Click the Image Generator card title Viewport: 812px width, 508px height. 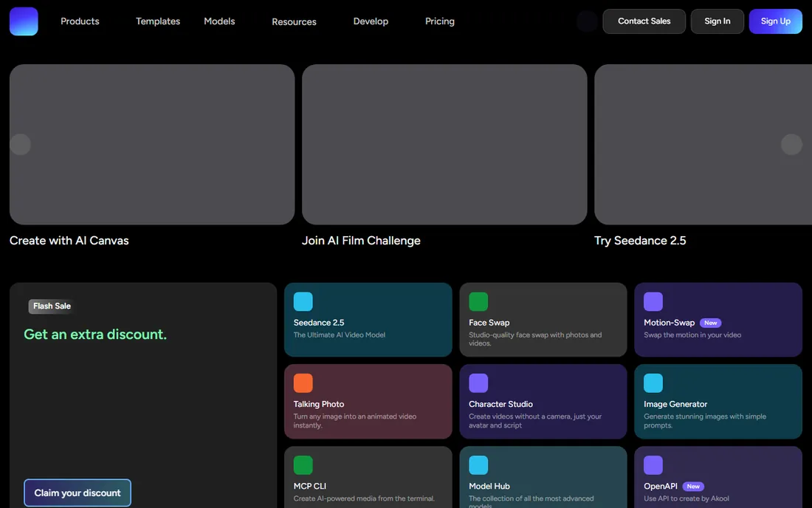pos(675,404)
